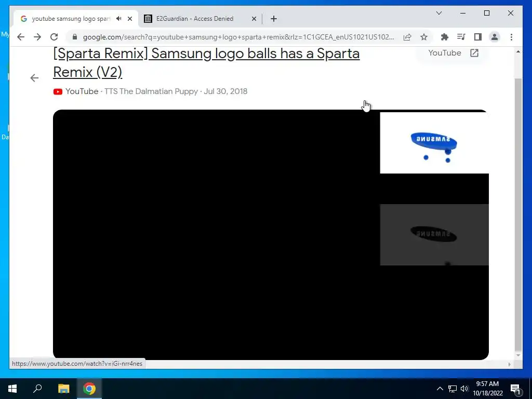The image size is (532, 399).
Task: Open network status tray icon
Action: pos(453,389)
